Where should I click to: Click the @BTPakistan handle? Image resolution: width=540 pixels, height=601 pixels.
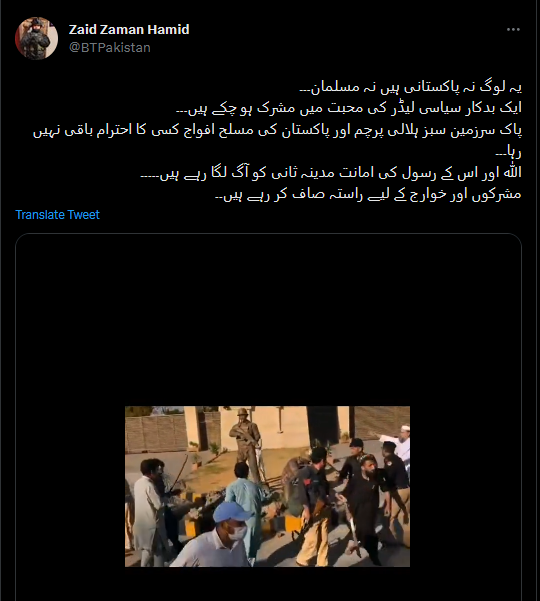pyautogui.click(x=110, y=48)
